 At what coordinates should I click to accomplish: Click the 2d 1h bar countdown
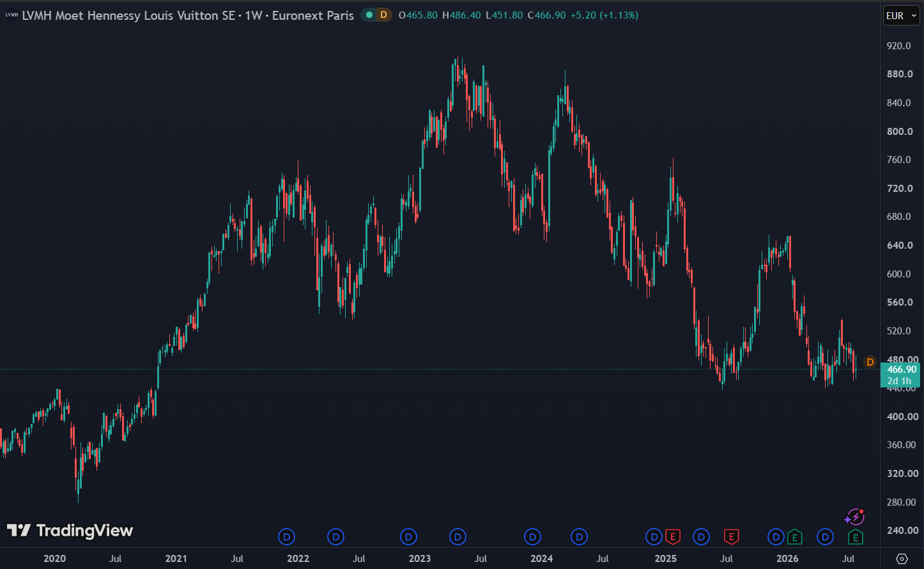pos(899,381)
